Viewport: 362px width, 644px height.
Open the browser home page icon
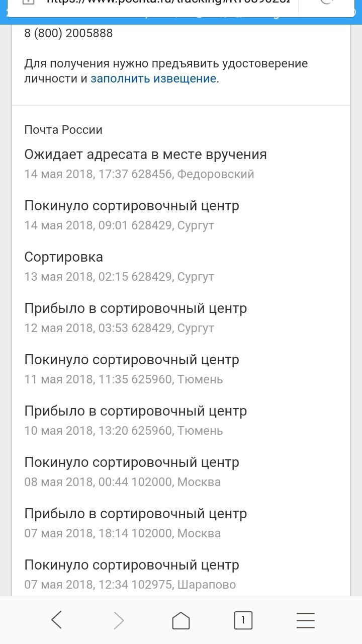pyautogui.click(x=181, y=620)
